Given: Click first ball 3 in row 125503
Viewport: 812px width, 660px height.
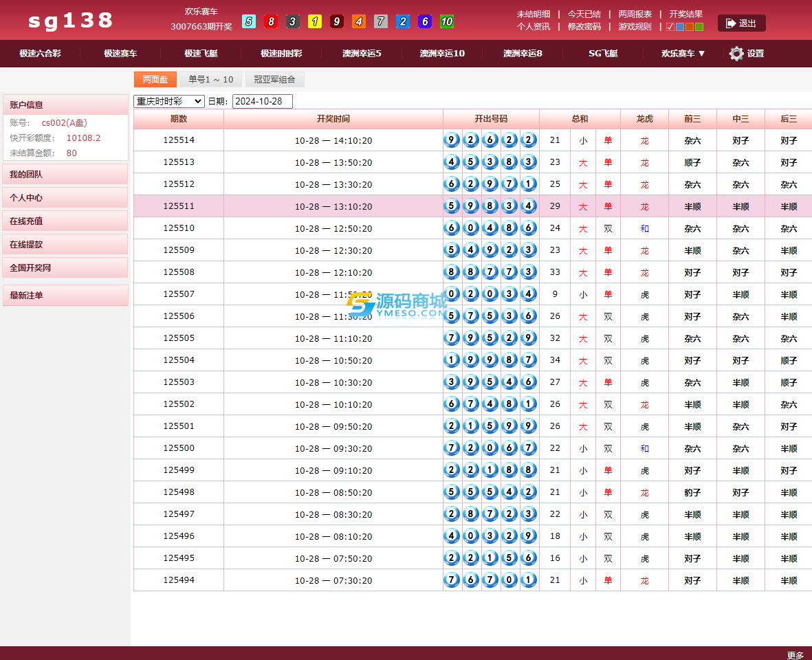Looking at the screenshot, I should tap(452, 382).
